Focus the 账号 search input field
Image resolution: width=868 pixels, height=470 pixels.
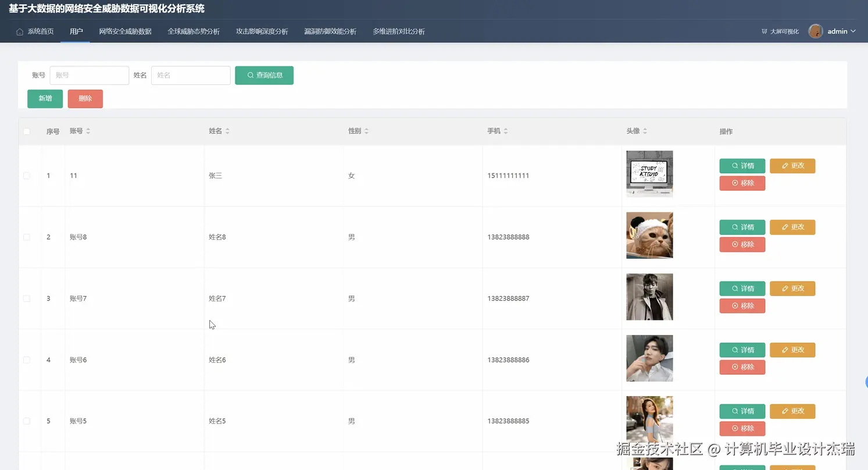click(x=90, y=76)
